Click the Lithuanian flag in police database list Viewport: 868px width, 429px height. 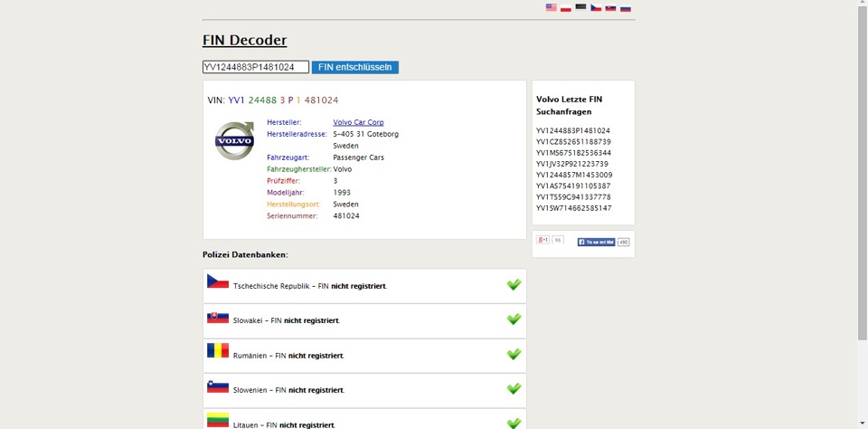click(x=218, y=420)
